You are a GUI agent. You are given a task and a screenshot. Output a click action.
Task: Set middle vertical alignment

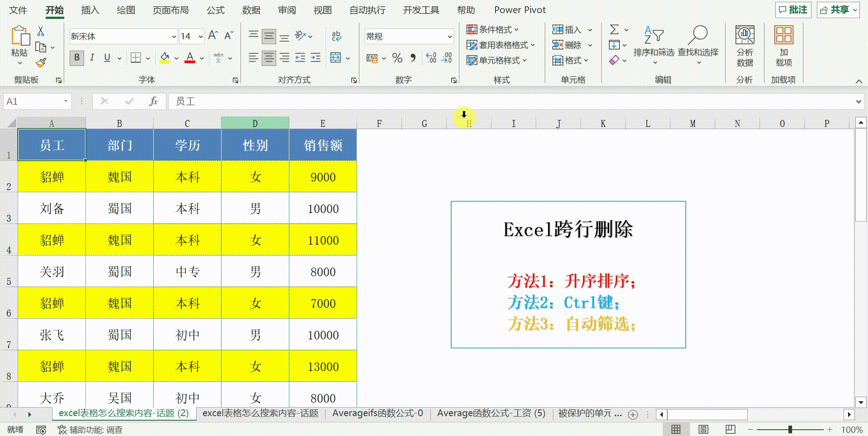(x=269, y=36)
